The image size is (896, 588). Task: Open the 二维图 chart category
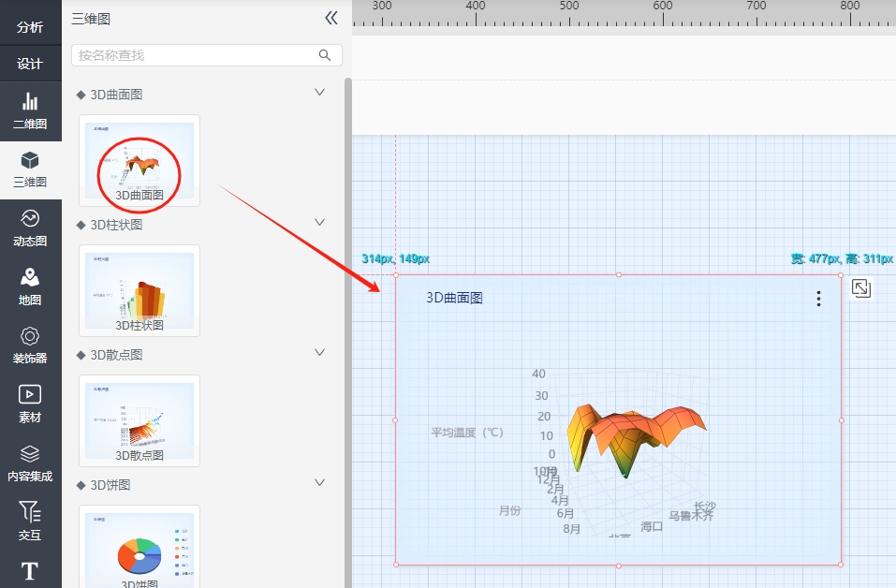30,110
